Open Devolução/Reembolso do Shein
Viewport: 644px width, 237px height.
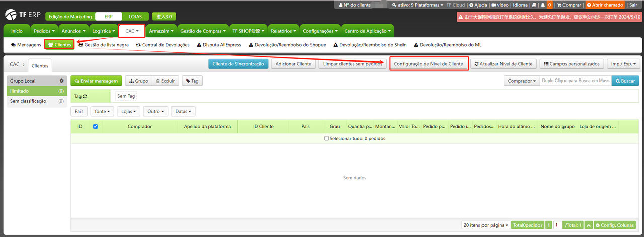(x=369, y=45)
